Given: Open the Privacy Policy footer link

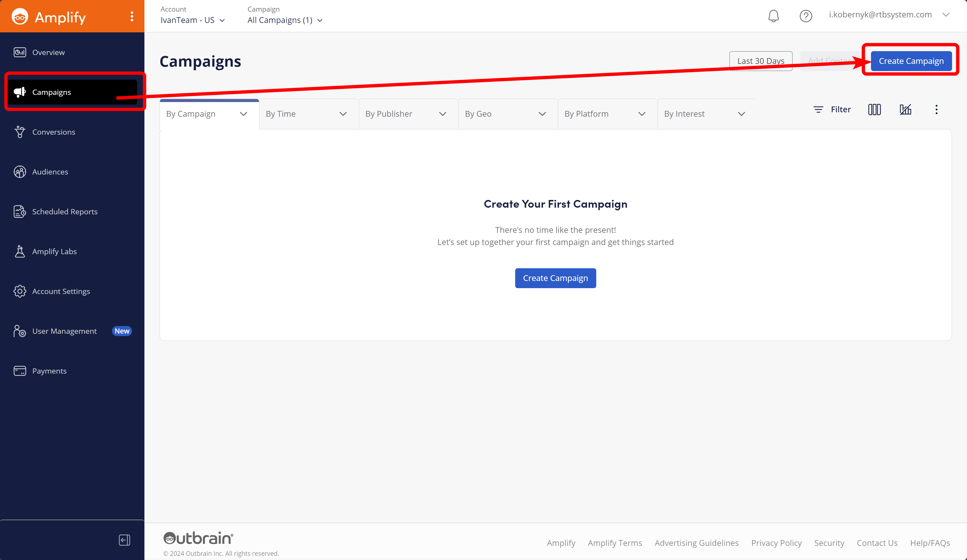Looking at the screenshot, I should click(x=776, y=543).
